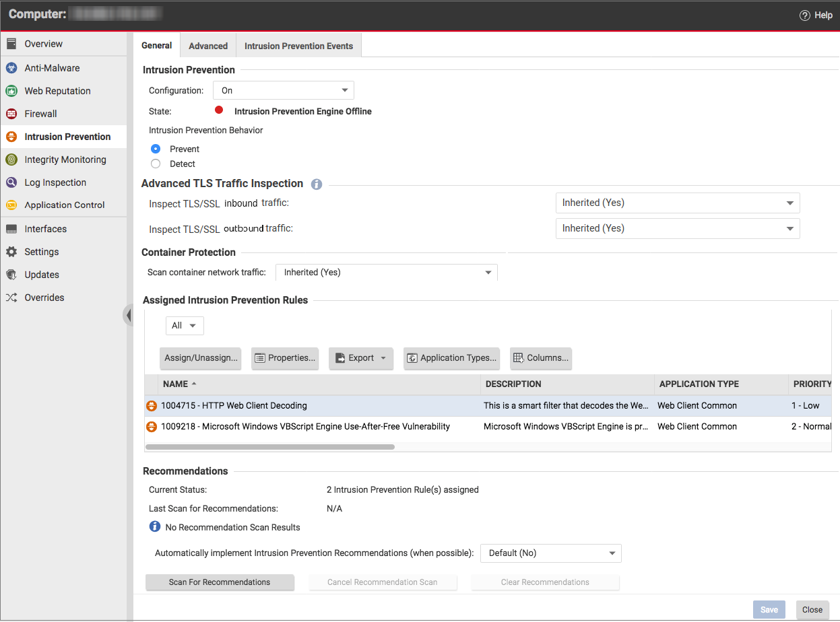
Task: Click Scan For Recommendations button
Action: pyautogui.click(x=220, y=582)
